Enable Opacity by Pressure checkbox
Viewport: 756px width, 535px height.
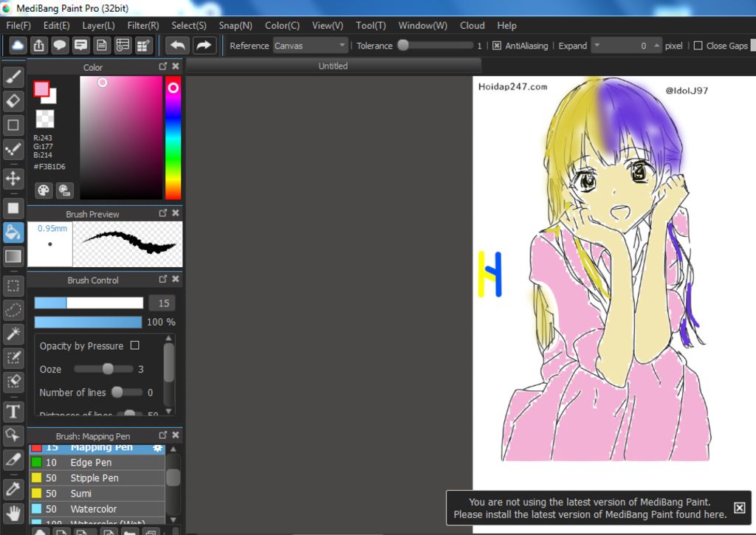pyautogui.click(x=135, y=345)
